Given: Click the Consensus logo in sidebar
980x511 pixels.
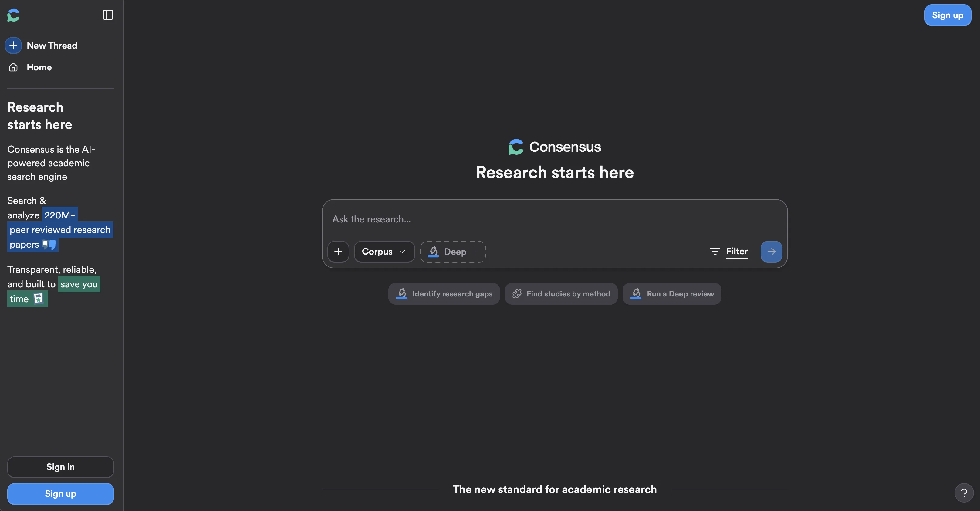Looking at the screenshot, I should 13,15.
